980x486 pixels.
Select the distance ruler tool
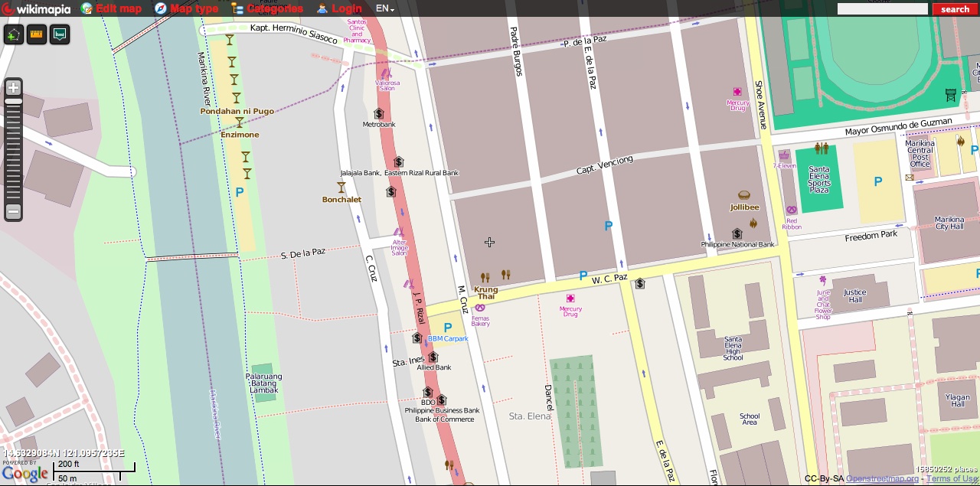click(x=37, y=34)
